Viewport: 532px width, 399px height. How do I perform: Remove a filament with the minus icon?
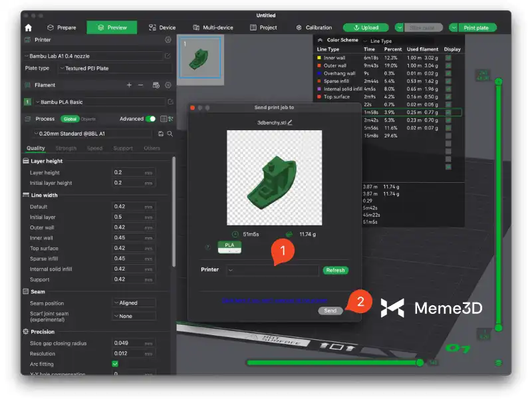[x=140, y=85]
